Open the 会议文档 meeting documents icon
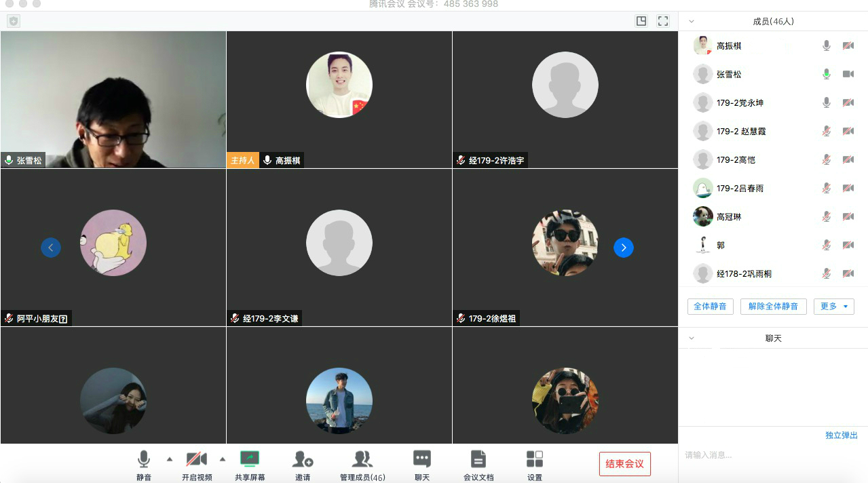Screen dimensions: 868x483 pyautogui.click(x=478, y=460)
